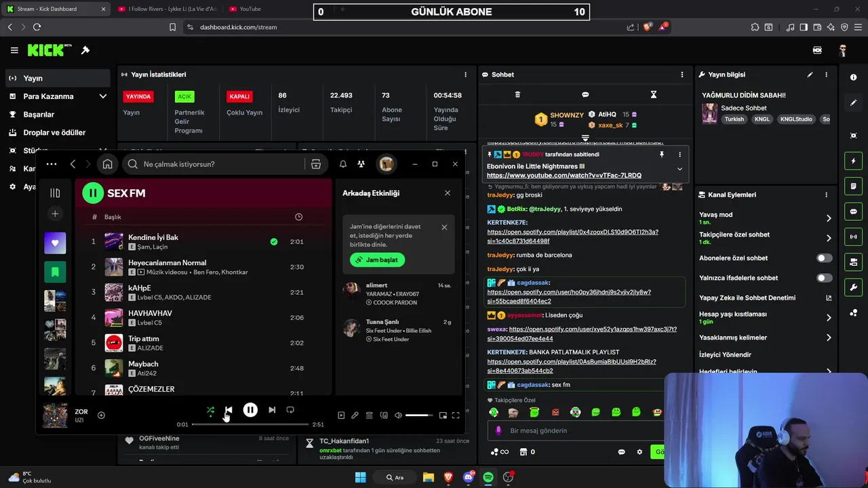Open Droplar ve ödüller sidebar item
868x488 pixels.
point(58,133)
